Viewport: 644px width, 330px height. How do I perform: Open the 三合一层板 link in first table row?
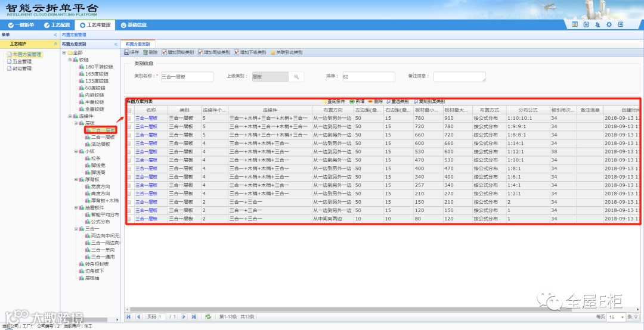(147, 118)
